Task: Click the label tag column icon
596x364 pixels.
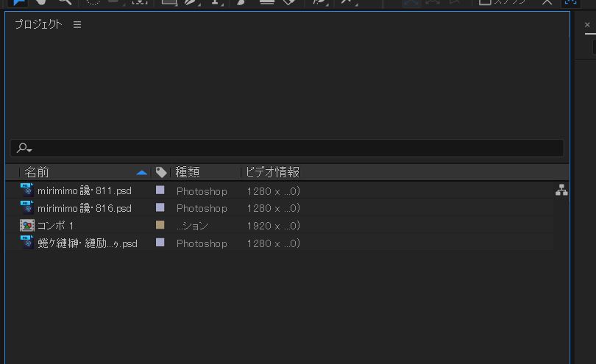Action: tap(161, 172)
